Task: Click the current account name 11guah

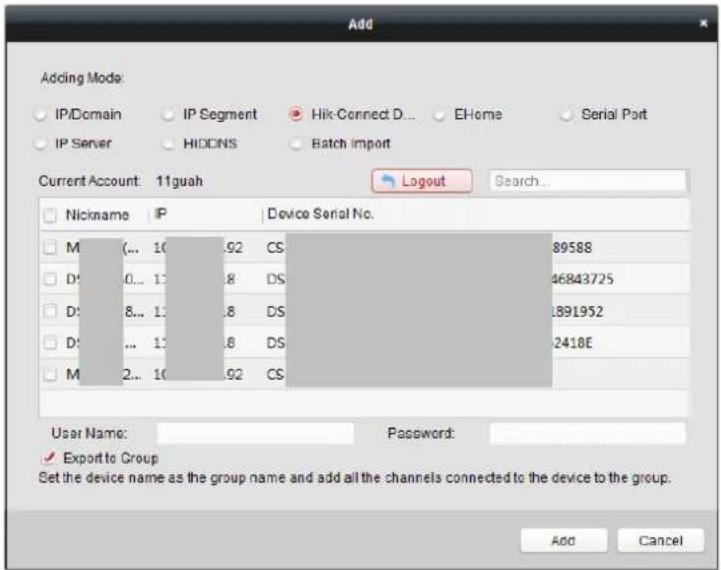Action: 179,181
